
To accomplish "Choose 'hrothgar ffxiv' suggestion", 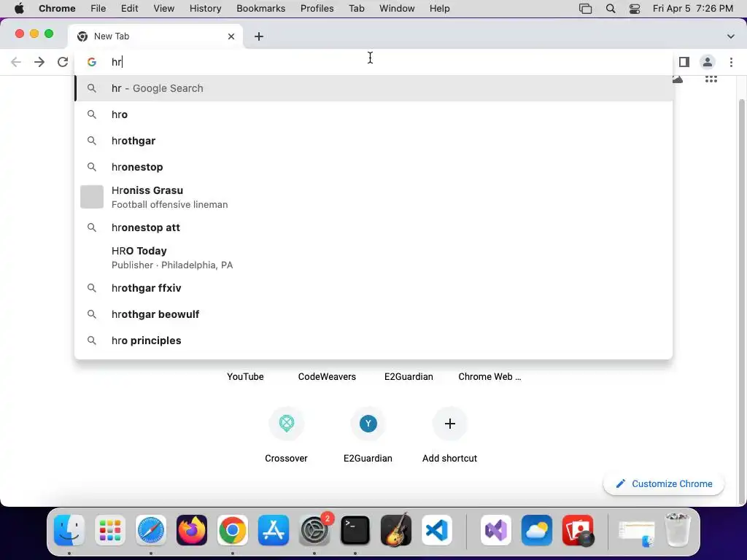I will tap(373, 287).
